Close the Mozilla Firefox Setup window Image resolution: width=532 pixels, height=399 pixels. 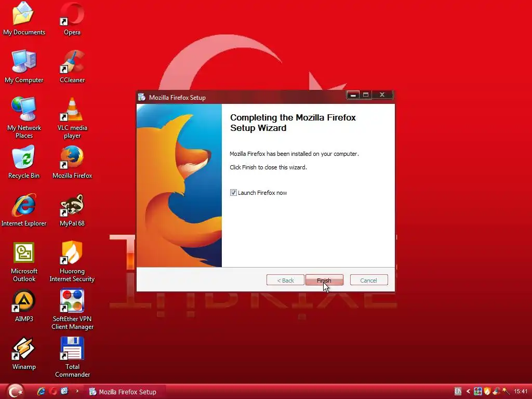382,95
